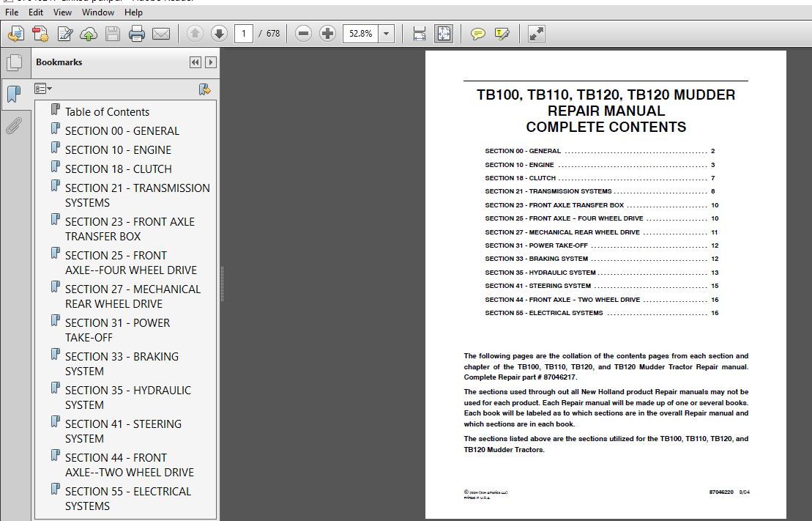
Task: Open the Edit menu
Action: coord(36,12)
